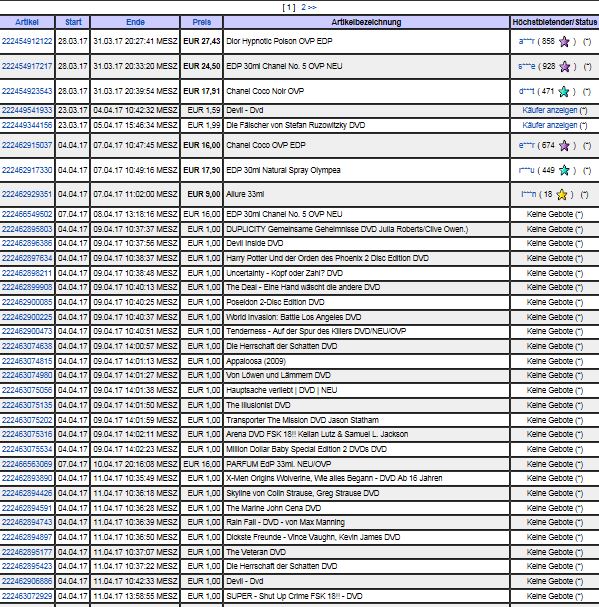This screenshot has height=607, width=599.
Task: Click 'The Marine John Cena DVD' title
Action: tap(273, 508)
